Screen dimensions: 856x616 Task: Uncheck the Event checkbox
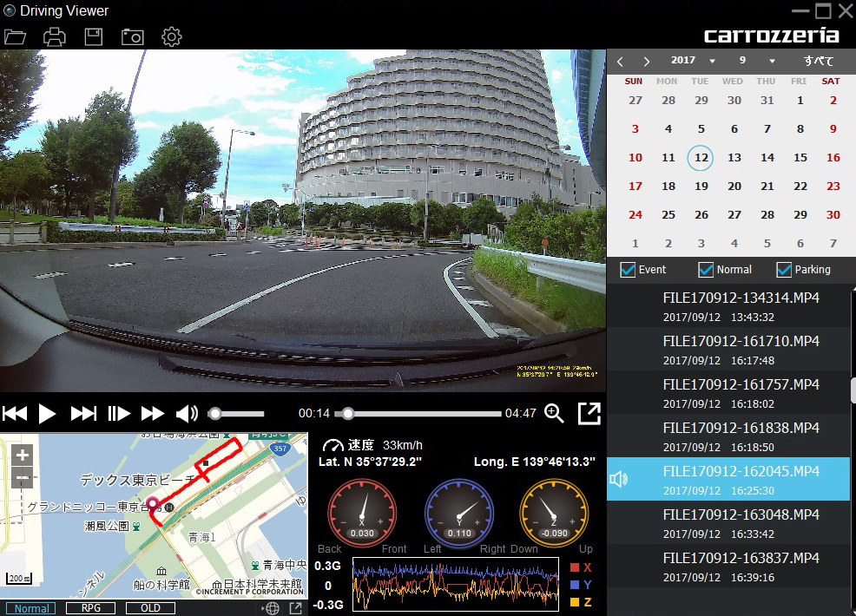(629, 270)
